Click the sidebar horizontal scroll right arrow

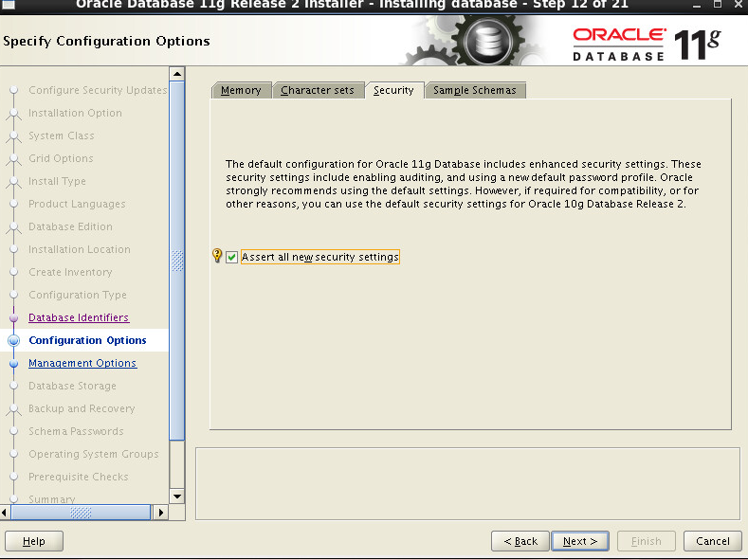(x=160, y=513)
